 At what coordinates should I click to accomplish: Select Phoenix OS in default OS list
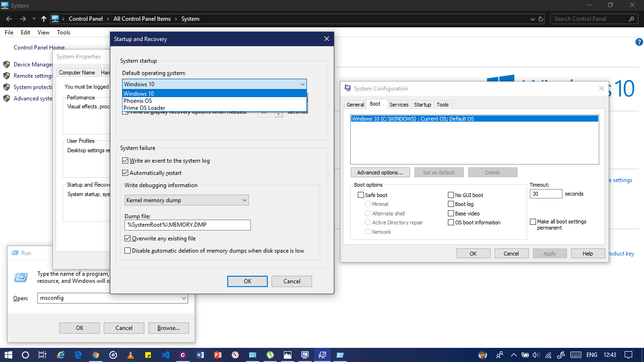(215, 101)
